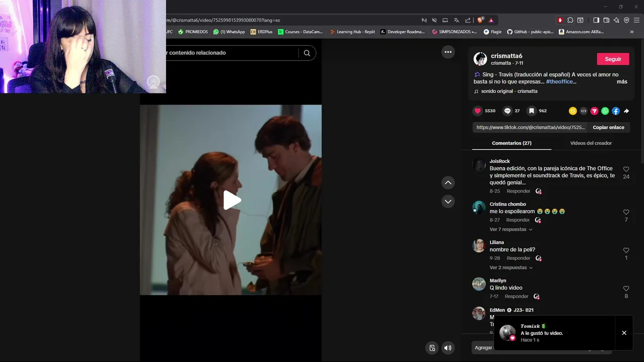Viewport: 644px width, 362px height.
Task: Open the Brave Wallet icon
Action: (x=606, y=20)
